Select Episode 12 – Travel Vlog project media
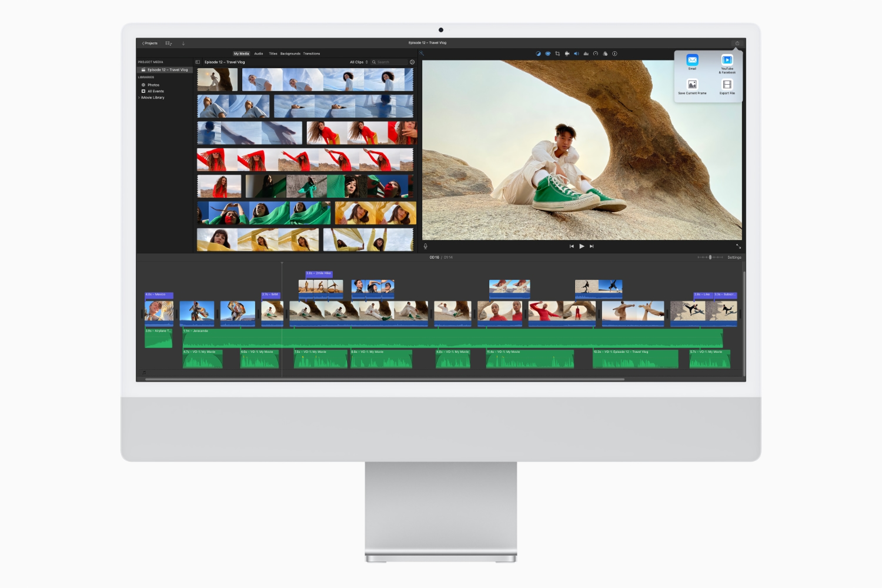882x588 pixels. coord(165,69)
